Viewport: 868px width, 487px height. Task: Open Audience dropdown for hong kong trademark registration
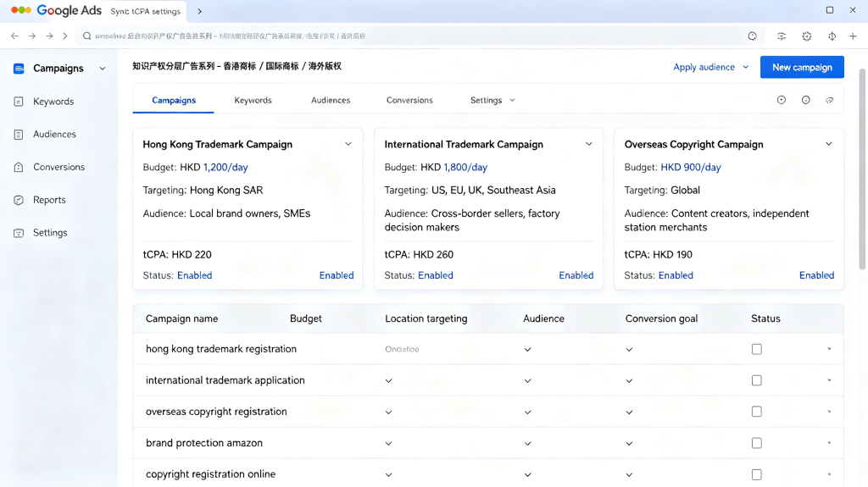click(527, 350)
